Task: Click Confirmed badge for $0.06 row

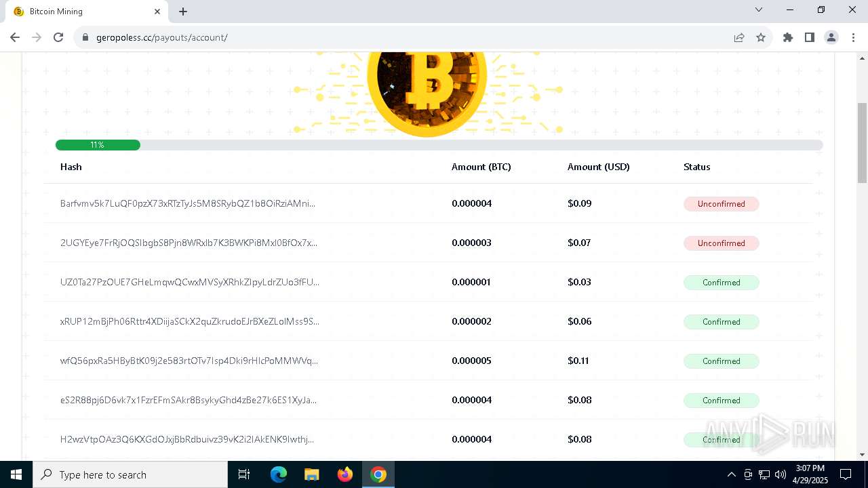Action: [x=721, y=322]
